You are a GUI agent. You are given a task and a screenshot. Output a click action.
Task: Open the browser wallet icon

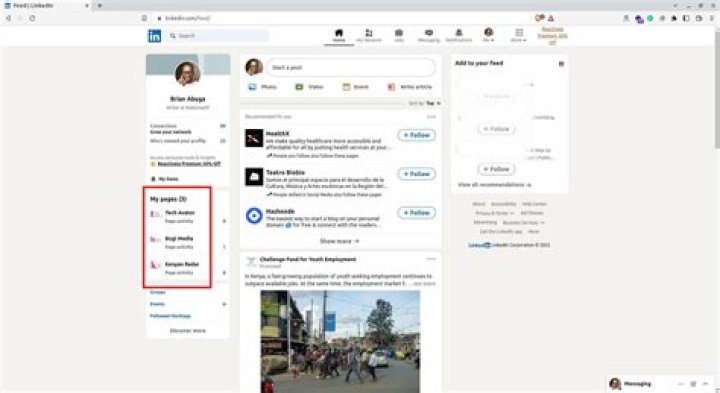(699, 18)
